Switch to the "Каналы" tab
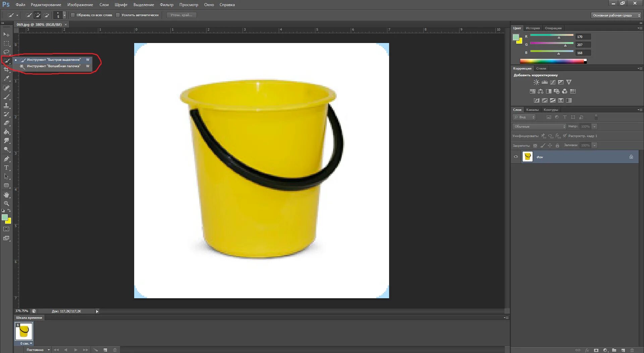644x353 pixels. point(532,110)
